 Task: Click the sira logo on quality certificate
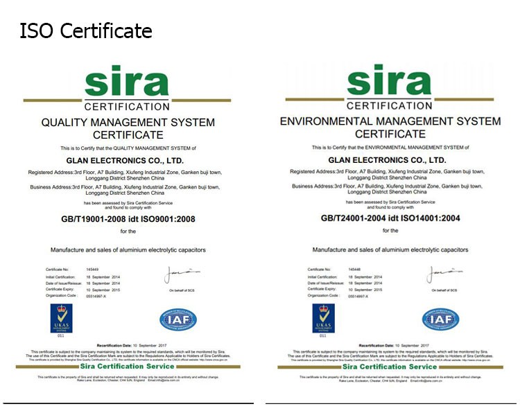(x=126, y=80)
